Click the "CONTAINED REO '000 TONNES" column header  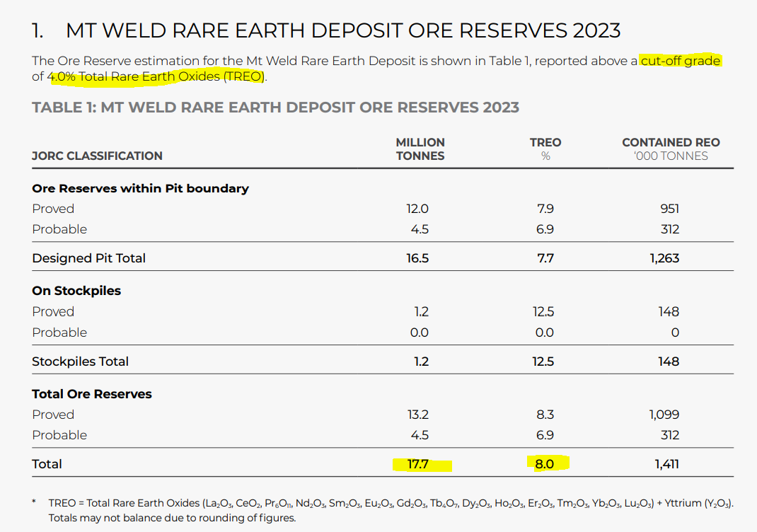pos(671,149)
